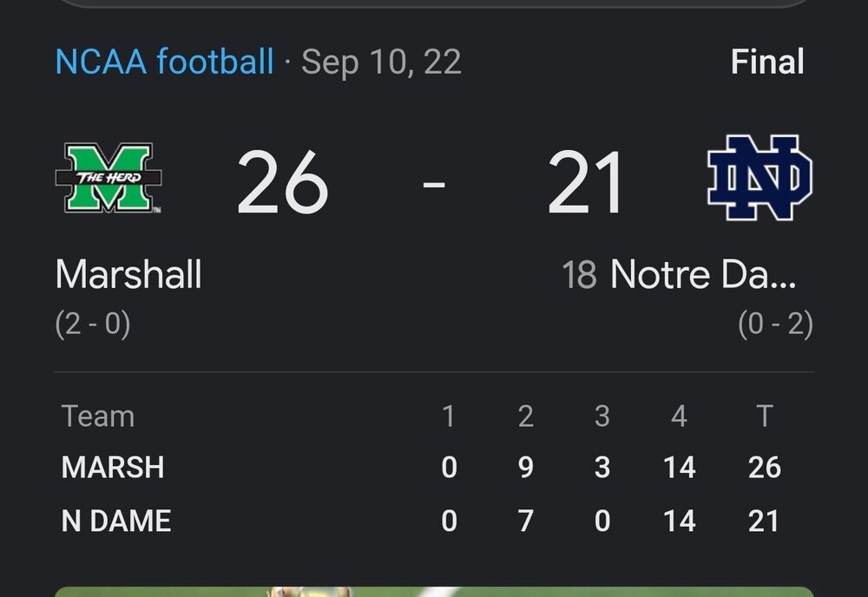Click Notre Dame's number 18 ranking
Screen dimensions: 868x597
[579, 276]
